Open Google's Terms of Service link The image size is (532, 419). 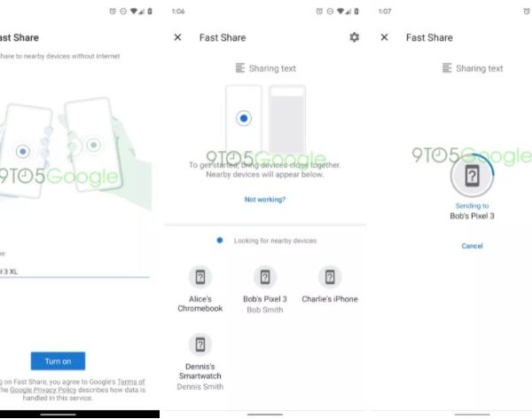click(x=130, y=382)
